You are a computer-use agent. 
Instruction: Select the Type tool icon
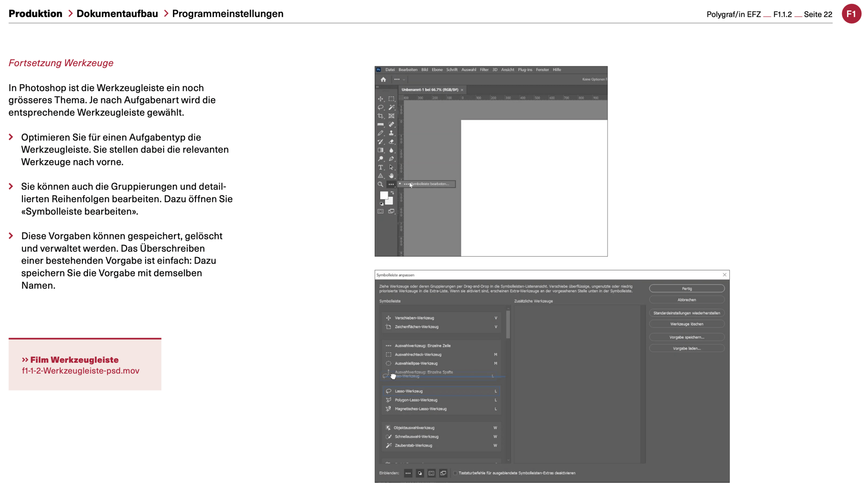[x=380, y=167]
